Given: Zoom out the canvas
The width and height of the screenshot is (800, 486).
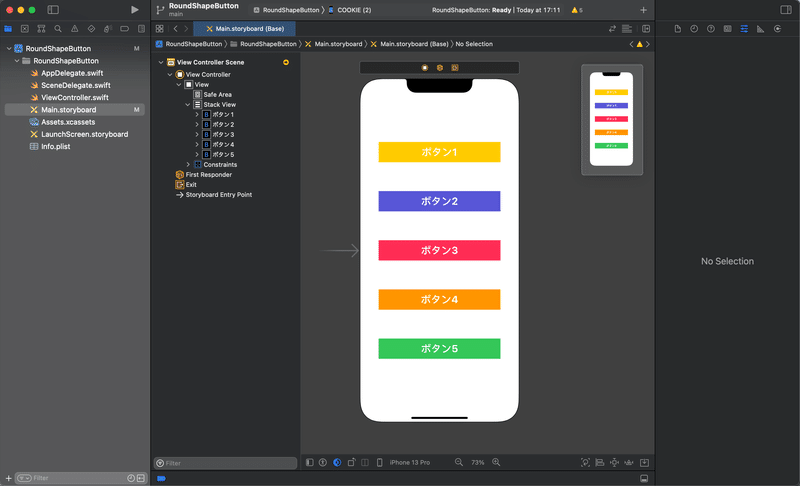Looking at the screenshot, I should [459, 463].
